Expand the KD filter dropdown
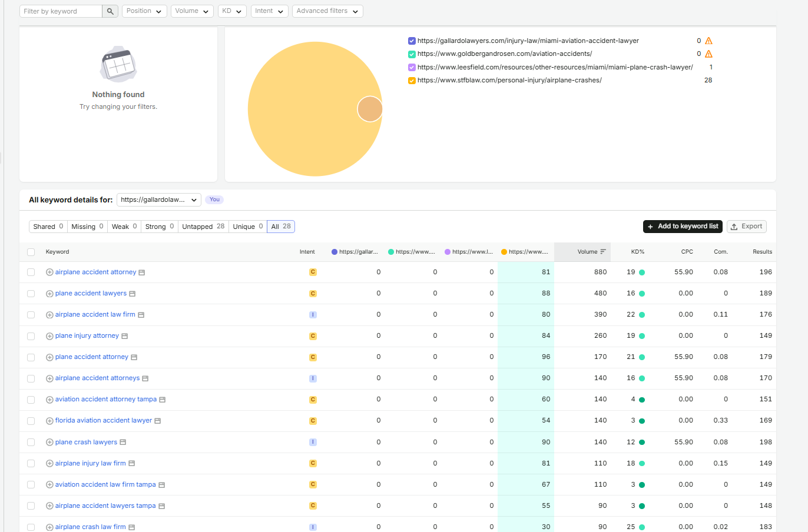Viewport: 808px width, 532px height. point(232,11)
